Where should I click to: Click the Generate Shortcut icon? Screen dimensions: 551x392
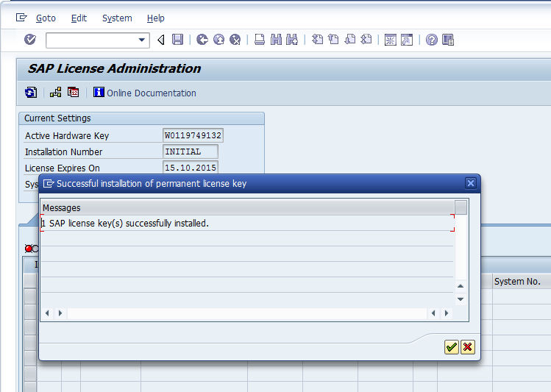pyautogui.click(x=407, y=40)
